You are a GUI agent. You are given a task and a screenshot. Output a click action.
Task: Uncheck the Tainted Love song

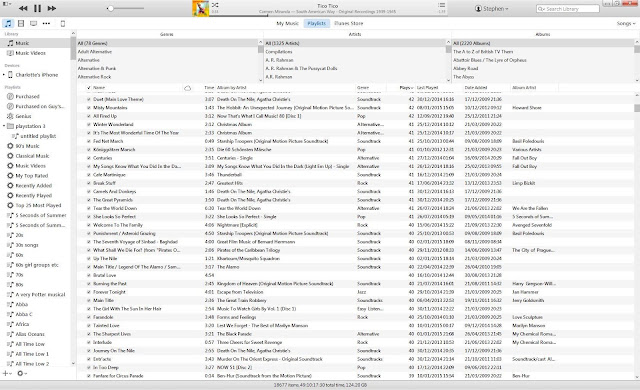pos(89,326)
